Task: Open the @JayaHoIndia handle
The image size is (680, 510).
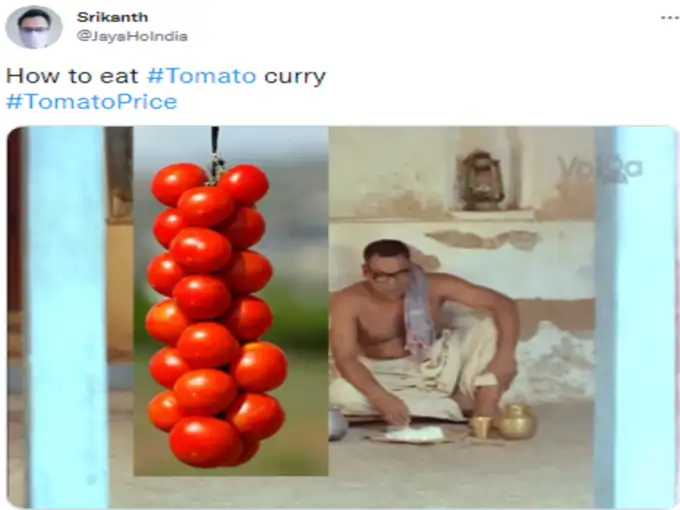Action: pos(132,36)
